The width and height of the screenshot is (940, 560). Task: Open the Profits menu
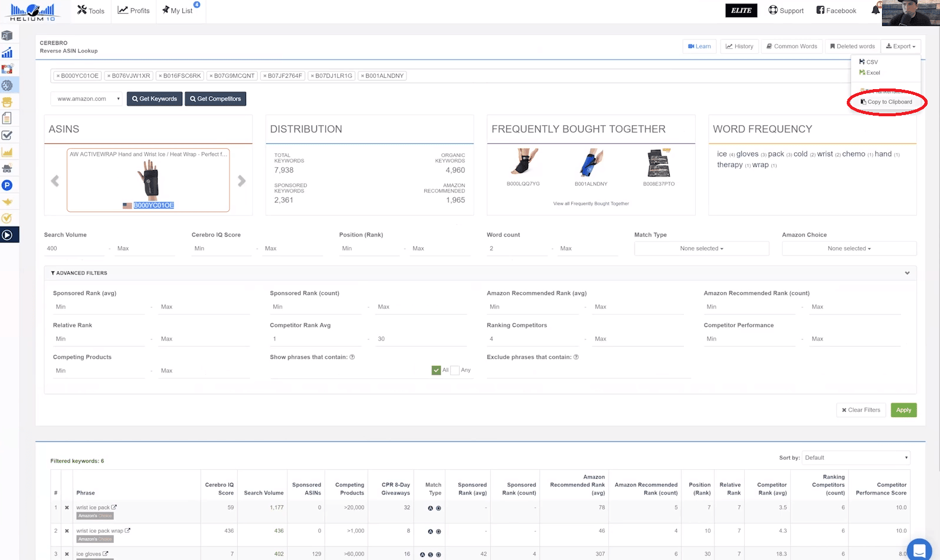(x=134, y=11)
